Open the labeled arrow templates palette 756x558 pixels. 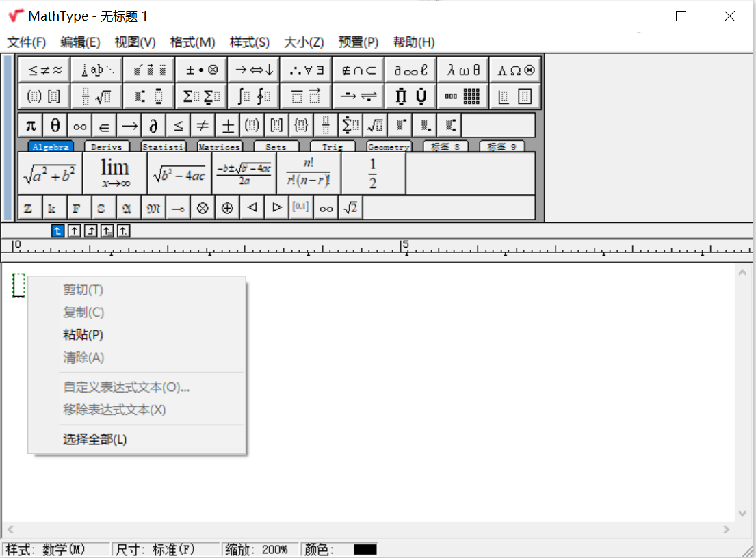pos(359,96)
